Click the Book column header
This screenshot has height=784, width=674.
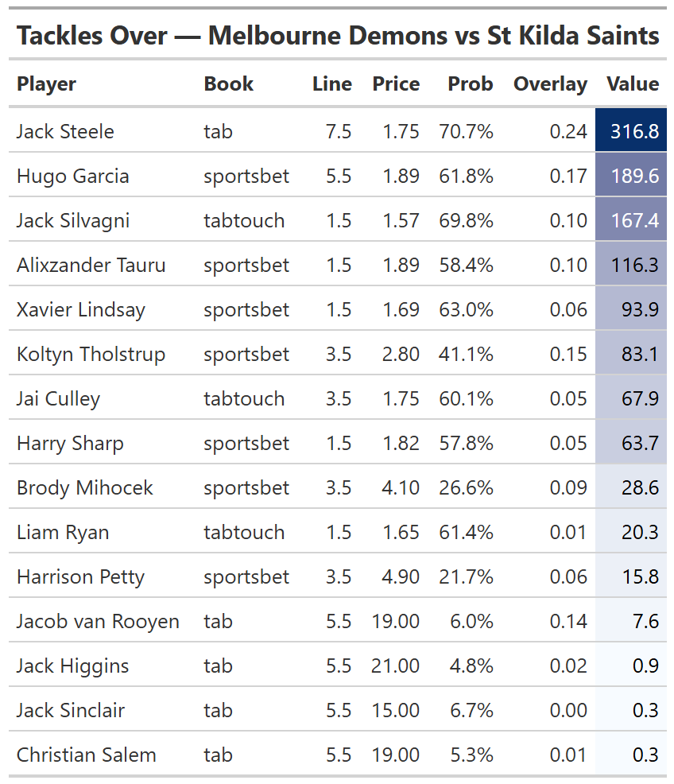click(x=228, y=84)
